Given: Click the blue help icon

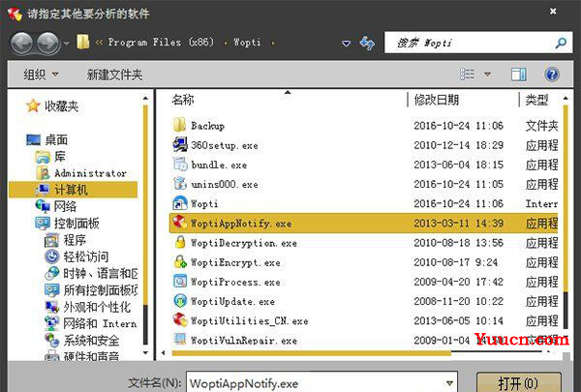Looking at the screenshot, I should coord(552,75).
